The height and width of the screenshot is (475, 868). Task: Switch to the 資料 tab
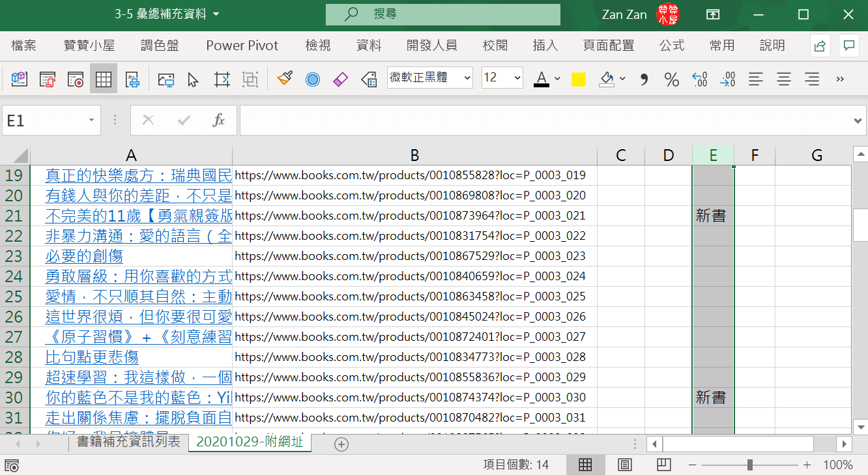[369, 46]
